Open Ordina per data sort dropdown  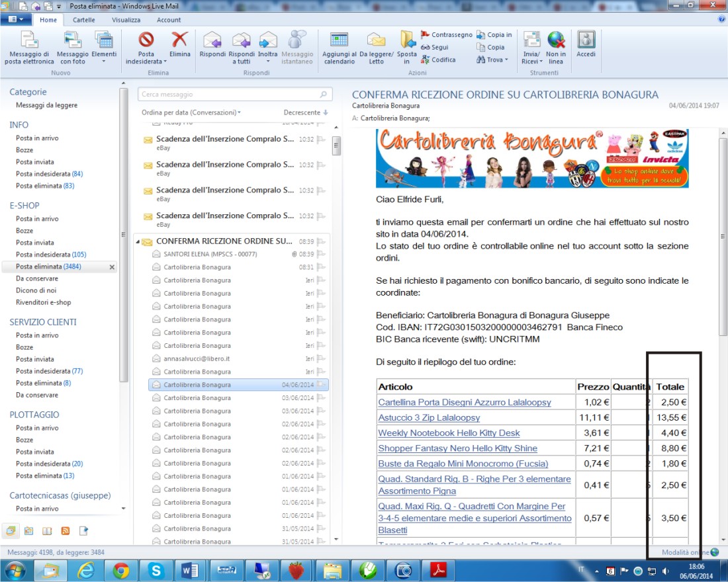click(x=191, y=112)
